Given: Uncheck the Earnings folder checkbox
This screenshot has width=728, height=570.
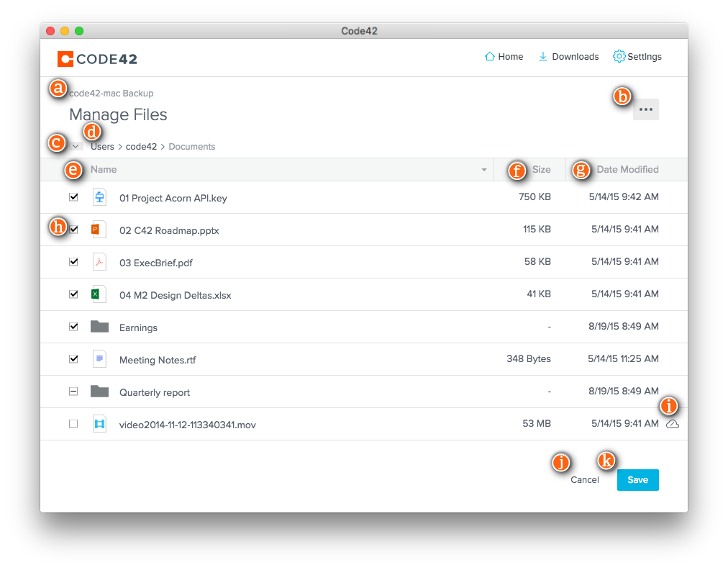Looking at the screenshot, I should click(x=73, y=327).
